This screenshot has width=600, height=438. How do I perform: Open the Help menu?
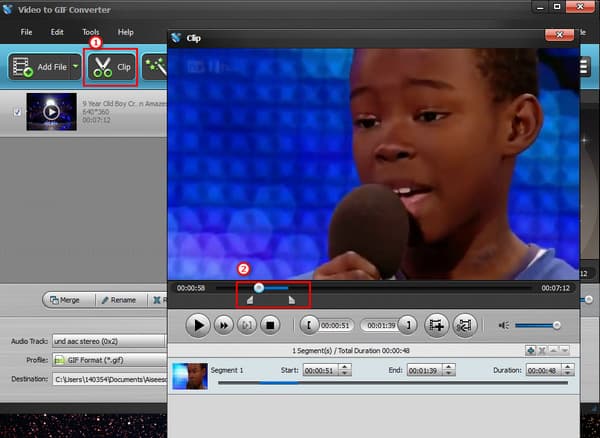click(126, 32)
